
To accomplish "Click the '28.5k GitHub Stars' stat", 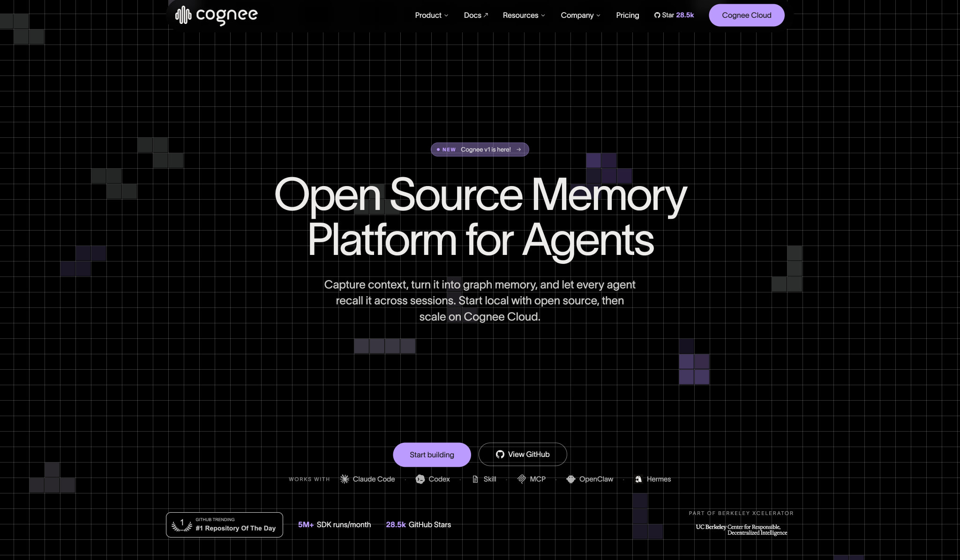I will pyautogui.click(x=418, y=524).
